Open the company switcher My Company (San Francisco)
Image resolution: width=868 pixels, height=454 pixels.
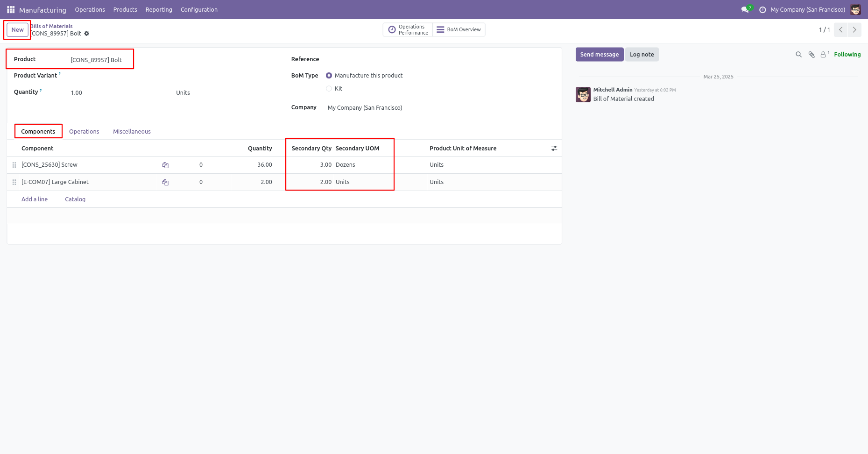808,9
